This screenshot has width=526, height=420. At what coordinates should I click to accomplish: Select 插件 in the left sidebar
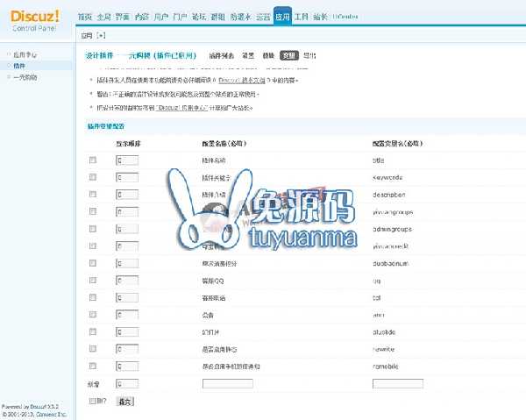[x=19, y=66]
